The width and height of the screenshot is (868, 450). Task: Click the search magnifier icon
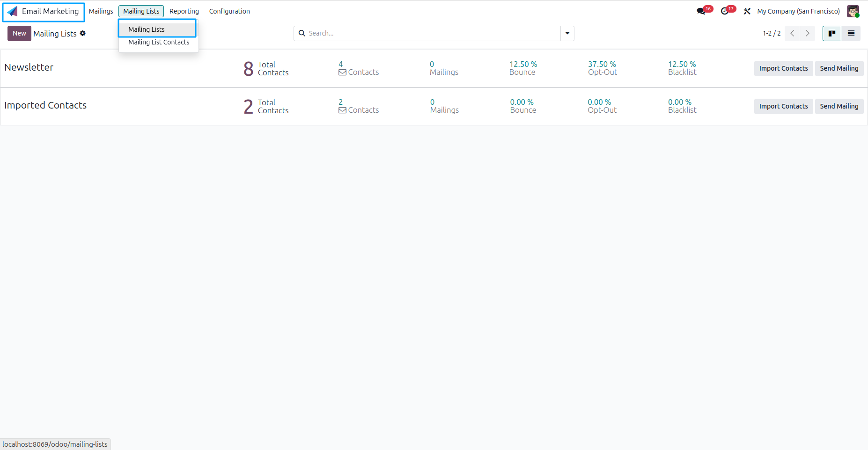pyautogui.click(x=302, y=33)
